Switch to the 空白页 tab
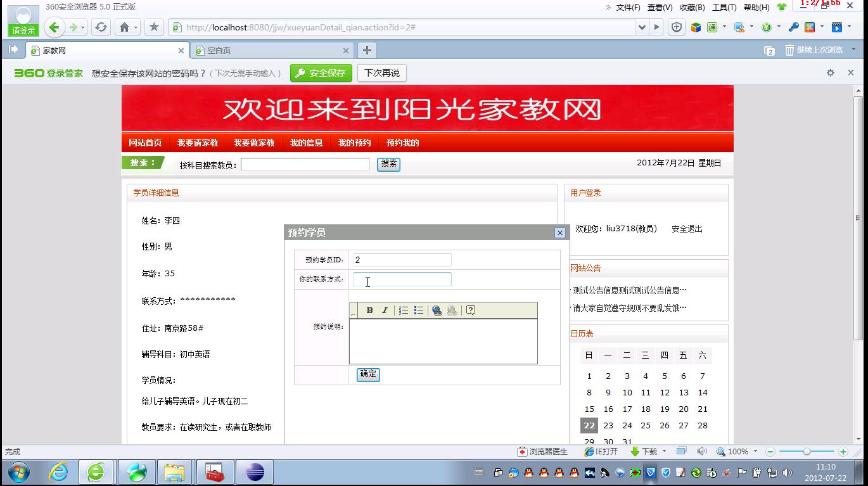868x486 pixels. (271, 50)
